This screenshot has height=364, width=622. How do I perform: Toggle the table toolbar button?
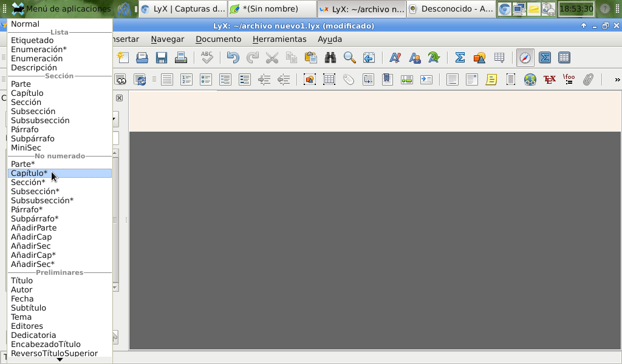564,58
